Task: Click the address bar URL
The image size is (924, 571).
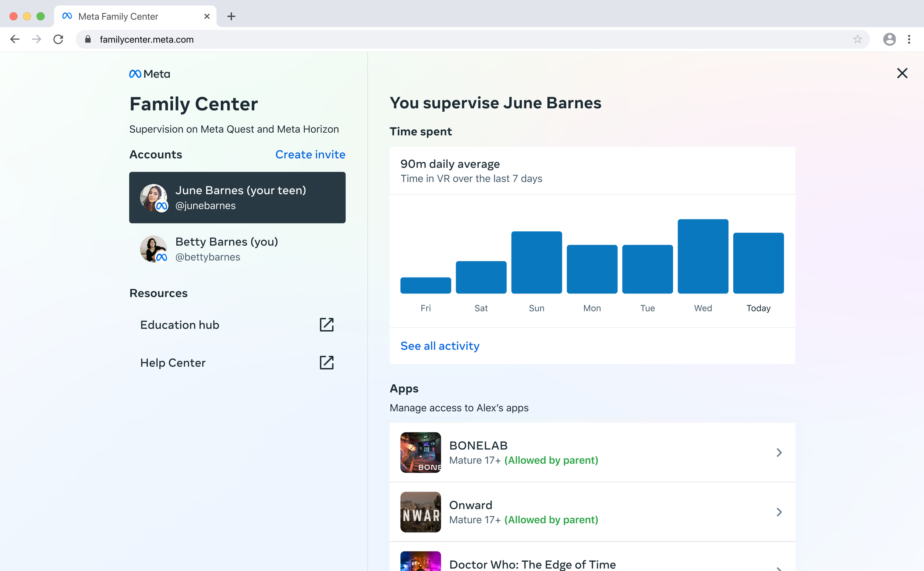Action: click(x=146, y=40)
